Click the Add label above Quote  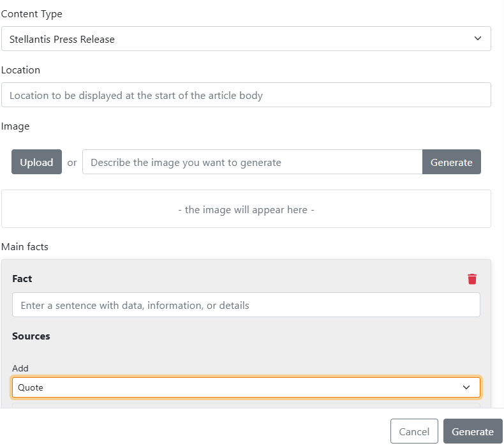20,368
